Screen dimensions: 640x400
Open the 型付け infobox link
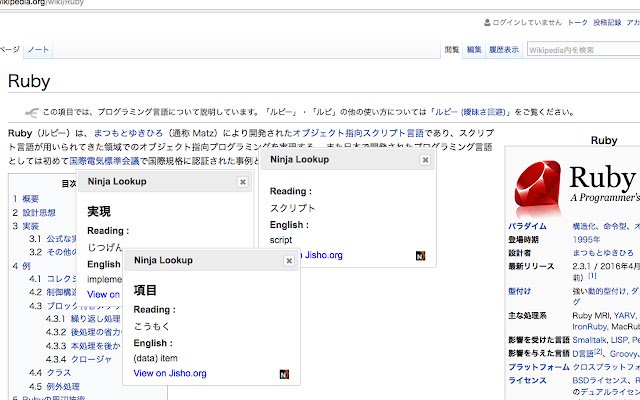(520, 291)
